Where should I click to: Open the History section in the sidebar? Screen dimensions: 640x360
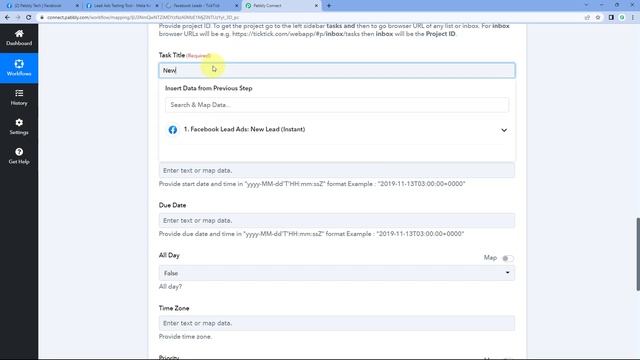point(19,98)
